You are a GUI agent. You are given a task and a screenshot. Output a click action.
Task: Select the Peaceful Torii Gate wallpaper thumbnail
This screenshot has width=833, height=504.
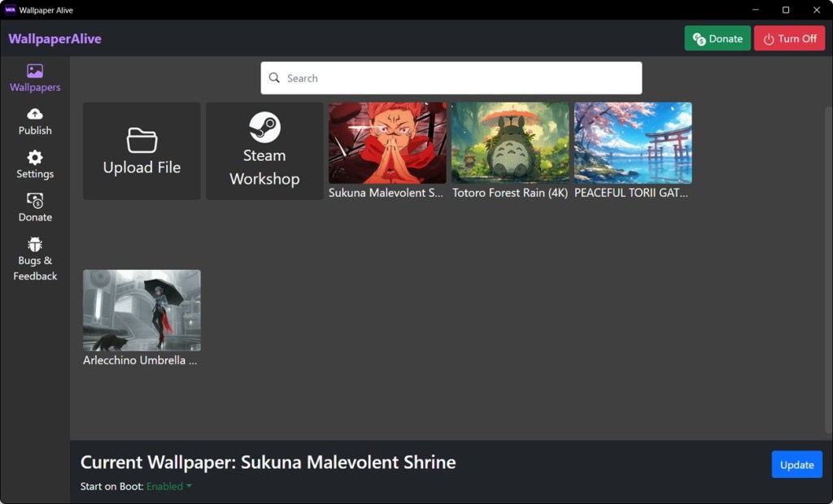[x=633, y=143]
